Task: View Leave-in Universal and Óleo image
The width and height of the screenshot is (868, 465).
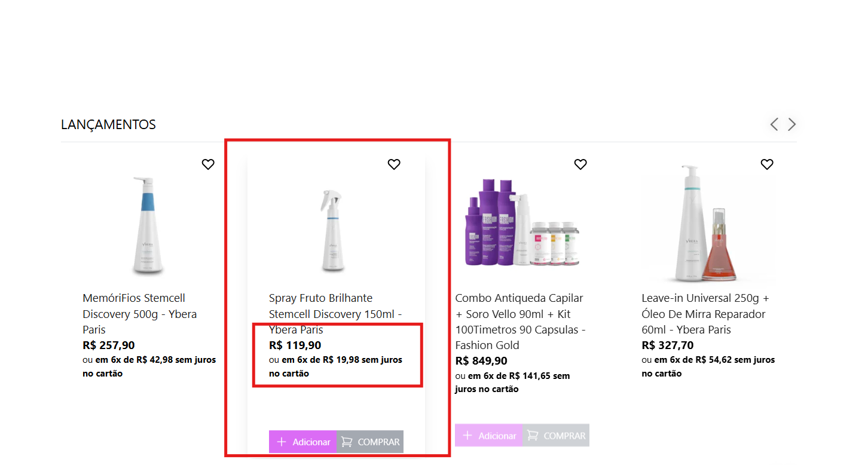Action: [x=708, y=224]
